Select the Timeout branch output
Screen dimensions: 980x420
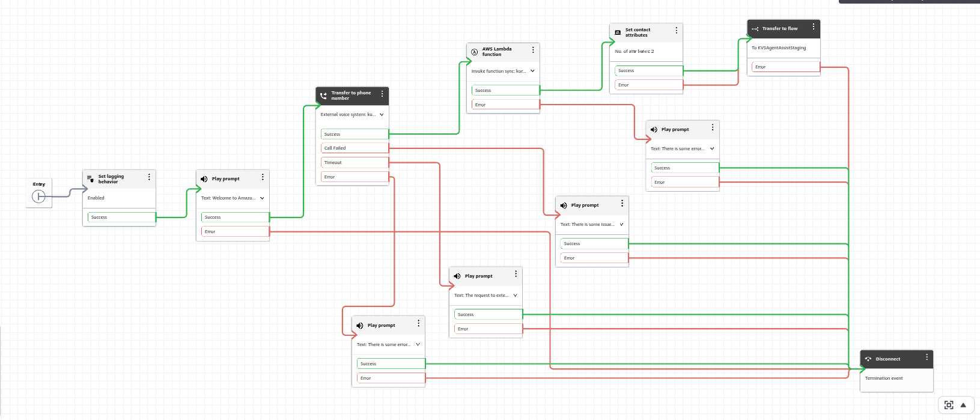355,163
